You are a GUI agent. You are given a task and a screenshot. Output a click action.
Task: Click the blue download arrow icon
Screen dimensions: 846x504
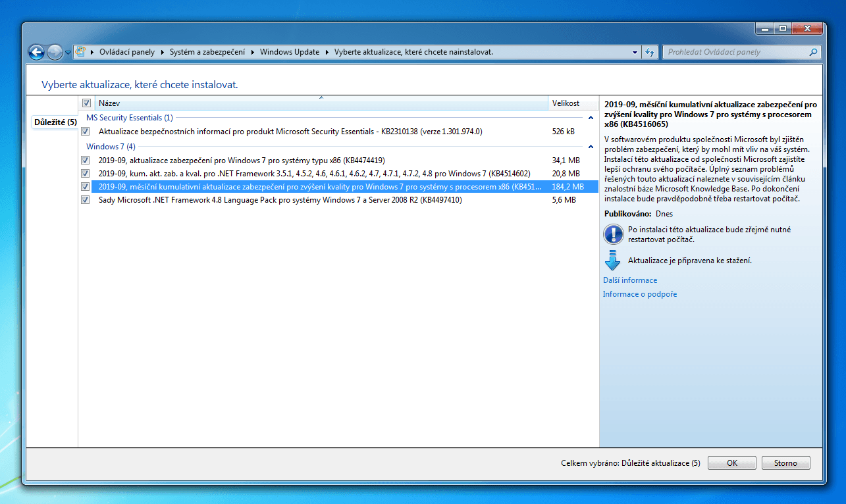click(612, 261)
